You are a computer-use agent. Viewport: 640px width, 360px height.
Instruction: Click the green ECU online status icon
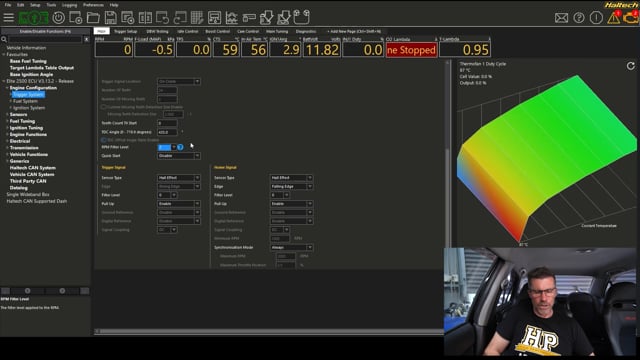point(33,18)
